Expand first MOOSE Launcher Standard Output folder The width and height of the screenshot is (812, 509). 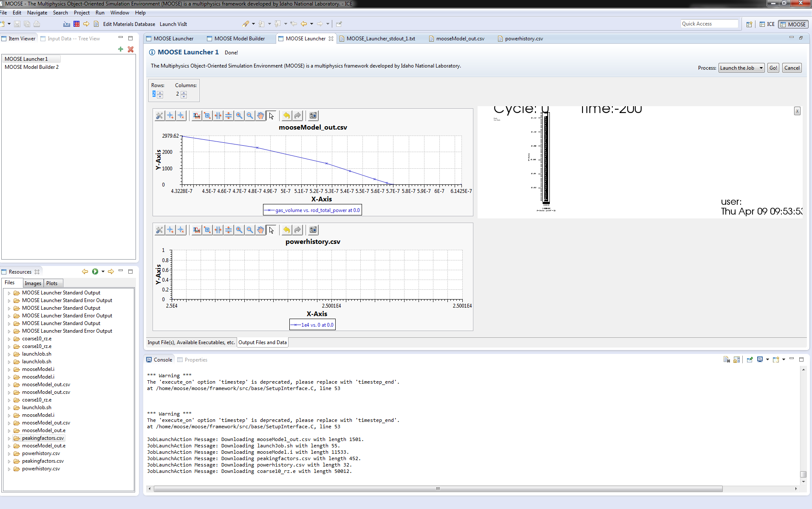click(x=9, y=293)
